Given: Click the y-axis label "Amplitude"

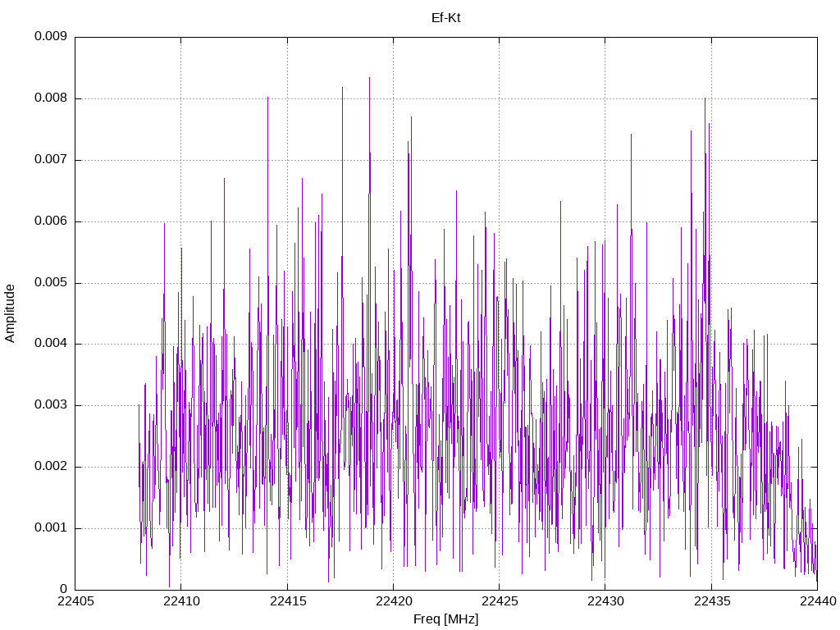Looking at the screenshot, I should click(x=10, y=313).
